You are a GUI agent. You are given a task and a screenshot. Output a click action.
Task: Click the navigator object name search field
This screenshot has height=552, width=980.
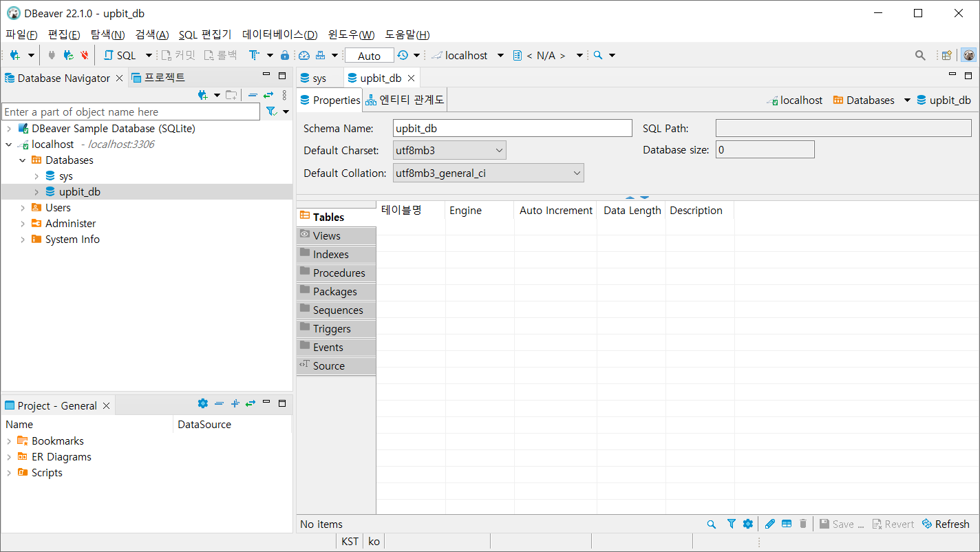click(x=131, y=112)
